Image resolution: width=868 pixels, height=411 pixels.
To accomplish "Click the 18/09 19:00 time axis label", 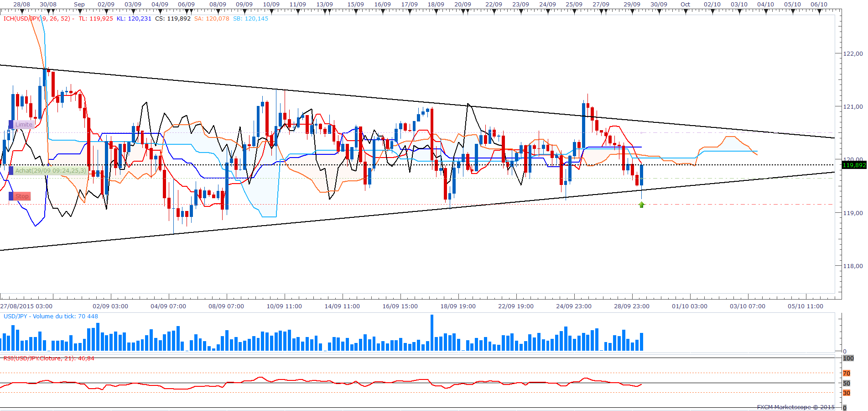I will pyautogui.click(x=458, y=306).
